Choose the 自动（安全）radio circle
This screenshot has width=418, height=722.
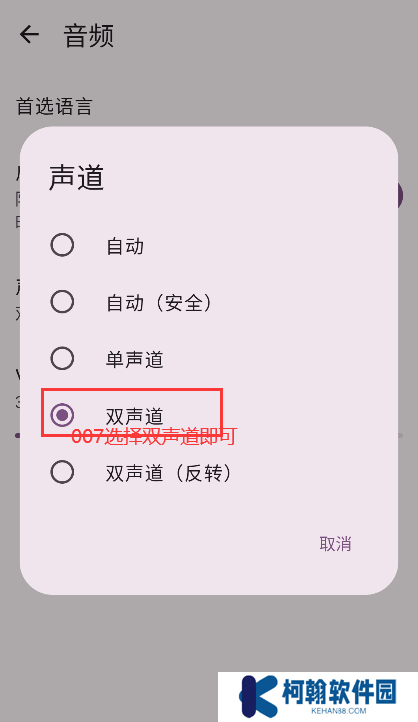pyautogui.click(x=62, y=302)
